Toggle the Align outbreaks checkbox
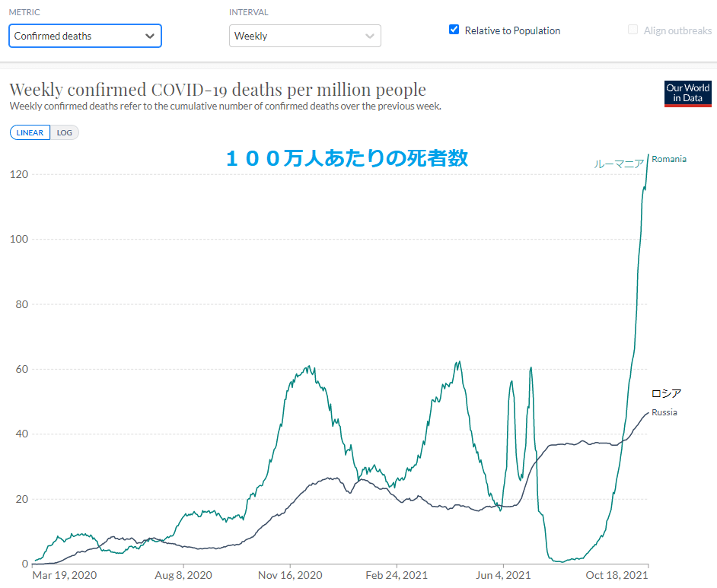This screenshot has width=717, height=588. coord(633,30)
